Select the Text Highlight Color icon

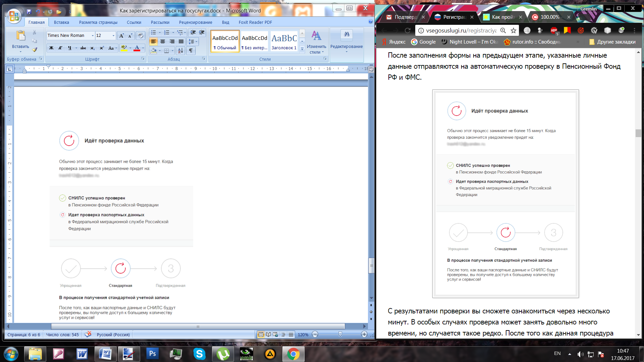pos(123,49)
